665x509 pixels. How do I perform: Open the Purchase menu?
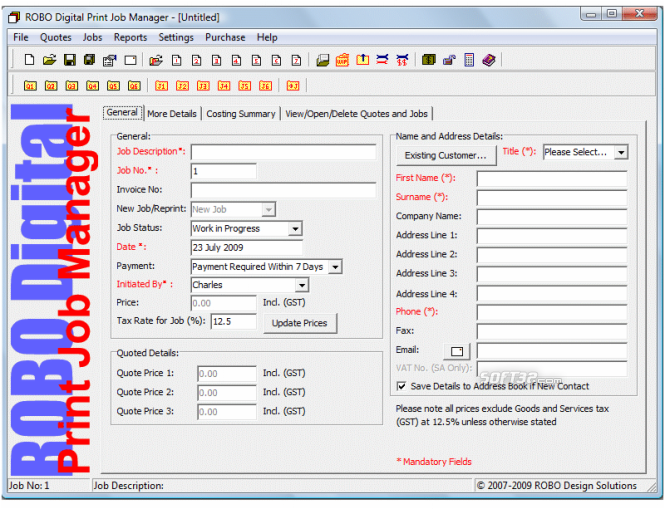pyautogui.click(x=225, y=37)
